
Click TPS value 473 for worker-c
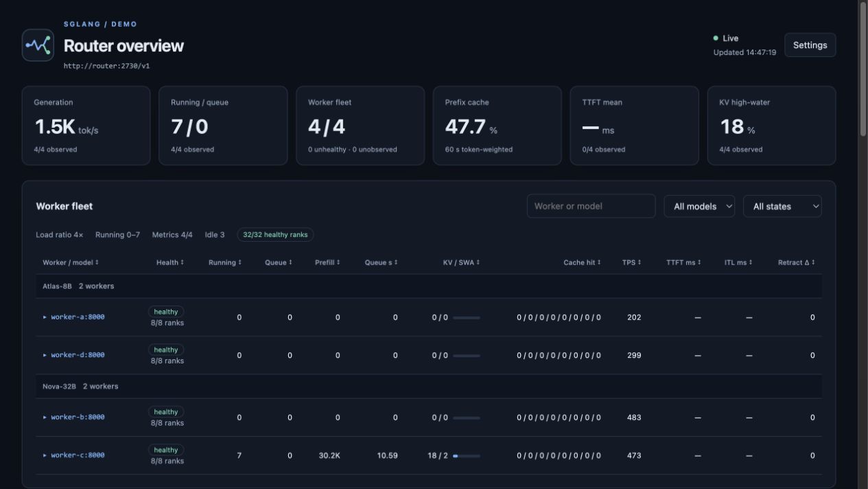pos(634,455)
